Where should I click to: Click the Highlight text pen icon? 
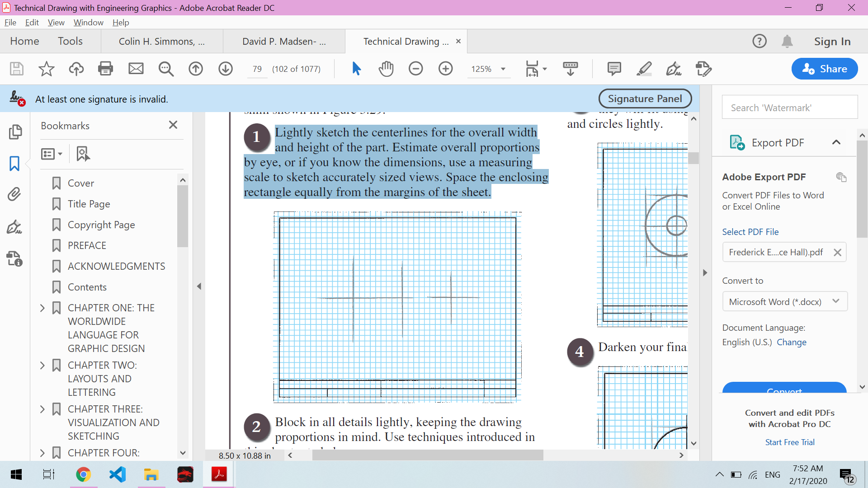coord(644,69)
